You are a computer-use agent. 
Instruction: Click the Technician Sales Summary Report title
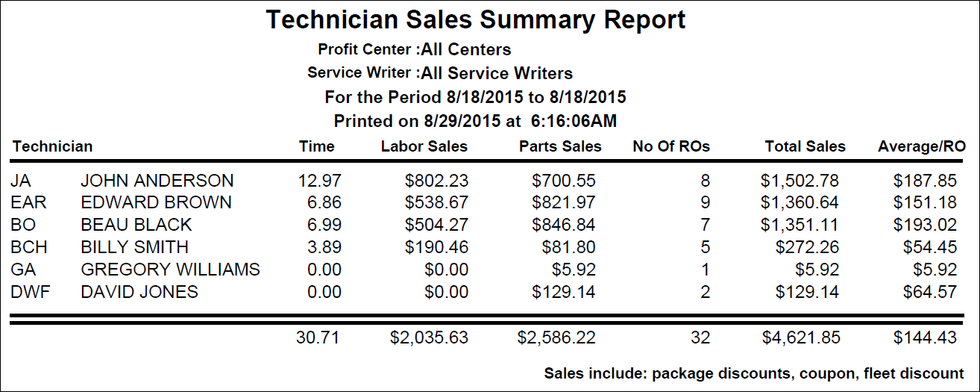[476, 20]
